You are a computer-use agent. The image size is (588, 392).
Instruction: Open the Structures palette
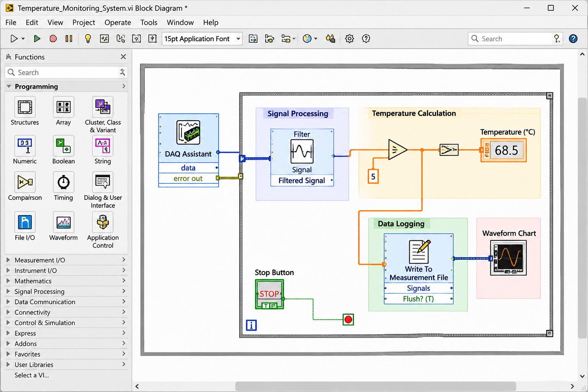25,107
